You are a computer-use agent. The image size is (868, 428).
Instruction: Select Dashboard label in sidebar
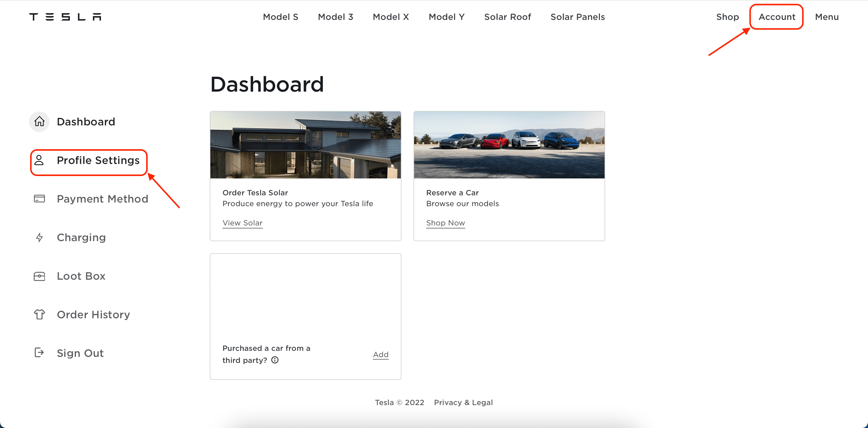tap(86, 122)
